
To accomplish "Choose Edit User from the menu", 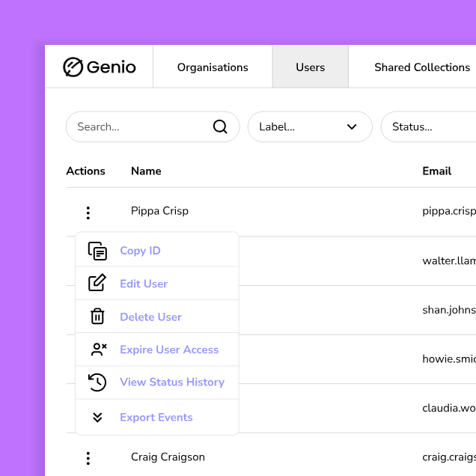I will coord(144,284).
